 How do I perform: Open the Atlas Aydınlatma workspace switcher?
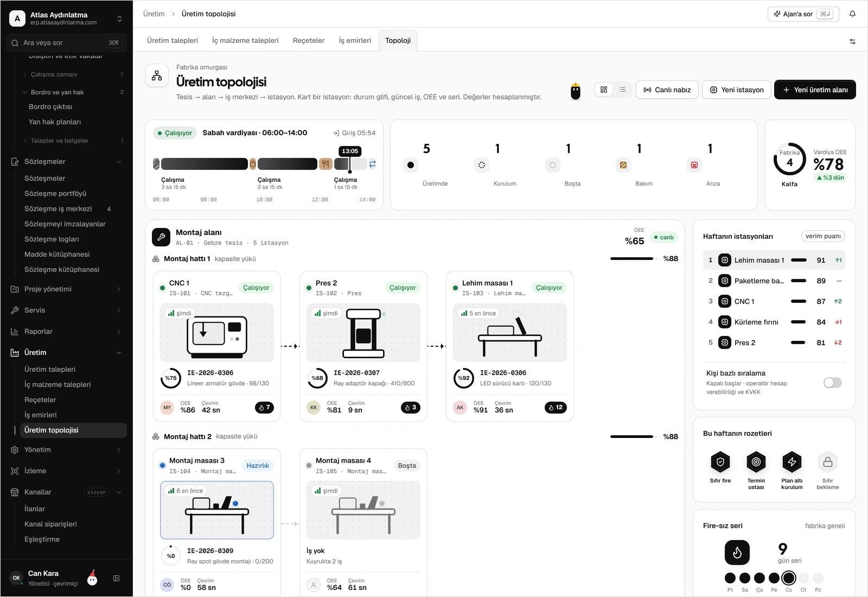[67, 18]
